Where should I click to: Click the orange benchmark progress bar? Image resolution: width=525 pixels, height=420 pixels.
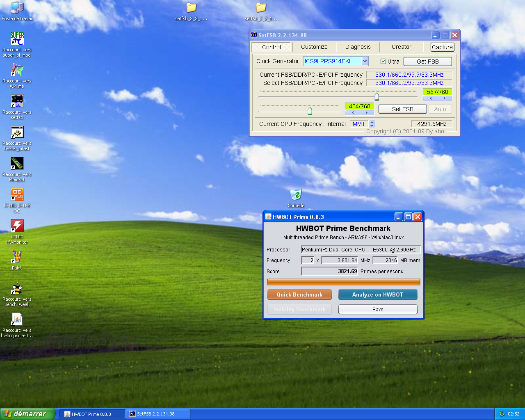[x=343, y=282]
